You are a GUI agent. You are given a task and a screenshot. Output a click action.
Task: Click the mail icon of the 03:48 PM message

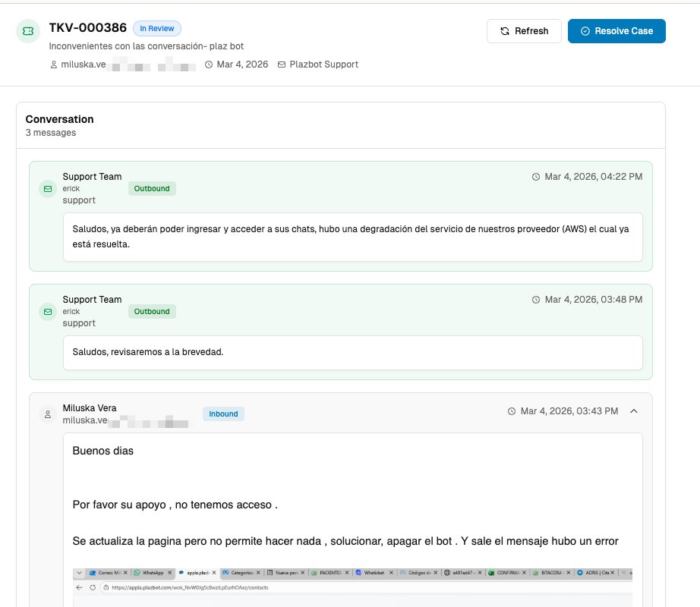[x=48, y=312]
